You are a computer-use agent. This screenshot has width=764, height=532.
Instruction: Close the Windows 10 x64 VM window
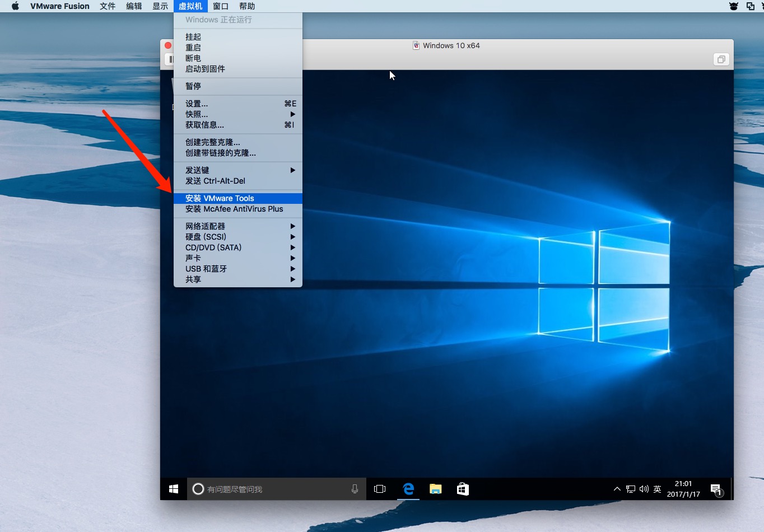[x=168, y=45]
